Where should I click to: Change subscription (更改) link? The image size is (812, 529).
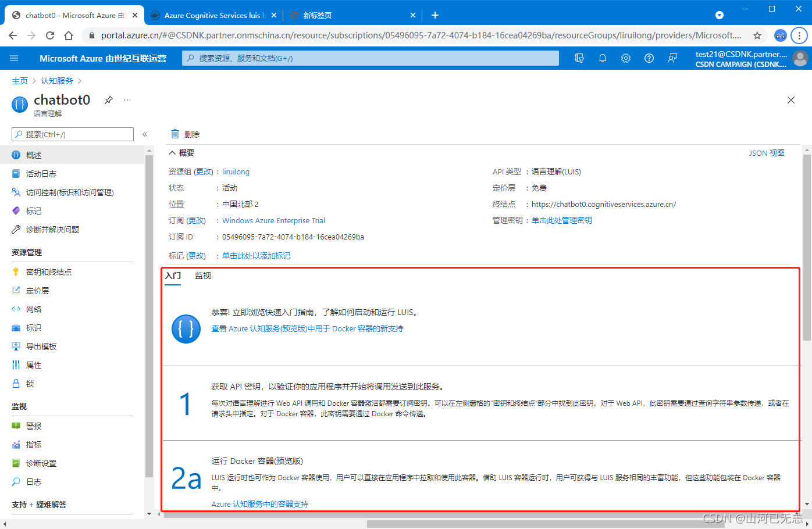pos(196,220)
